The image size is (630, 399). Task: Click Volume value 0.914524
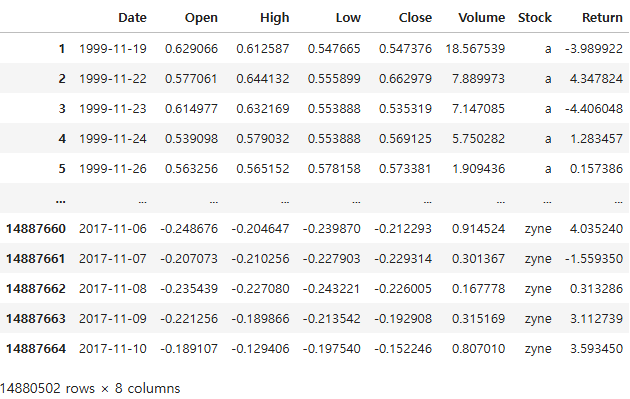tap(478, 229)
